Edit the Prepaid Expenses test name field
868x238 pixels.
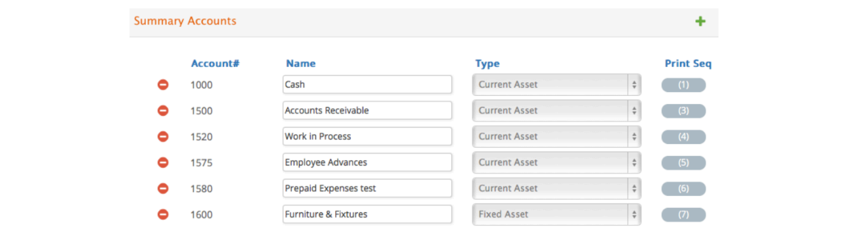pyautogui.click(x=367, y=189)
